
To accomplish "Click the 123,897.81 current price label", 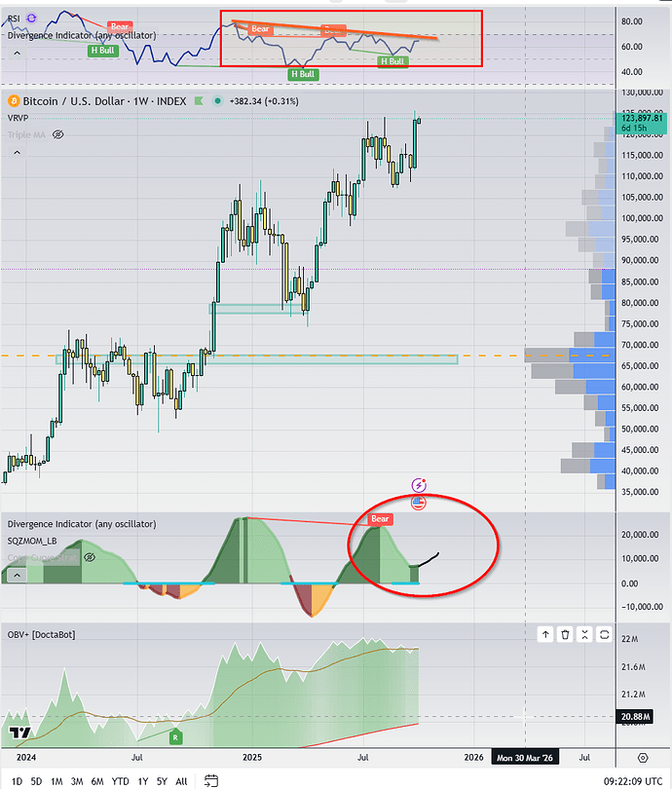I will click(638, 118).
